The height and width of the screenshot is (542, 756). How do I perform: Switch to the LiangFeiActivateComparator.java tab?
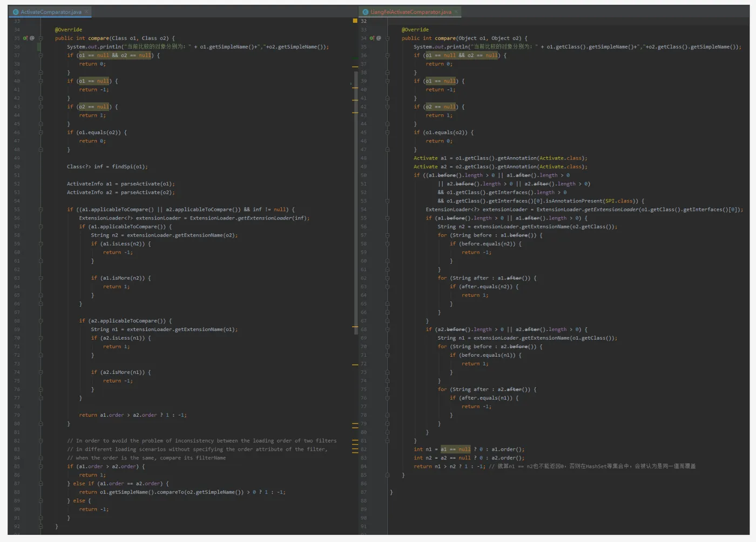410,12
